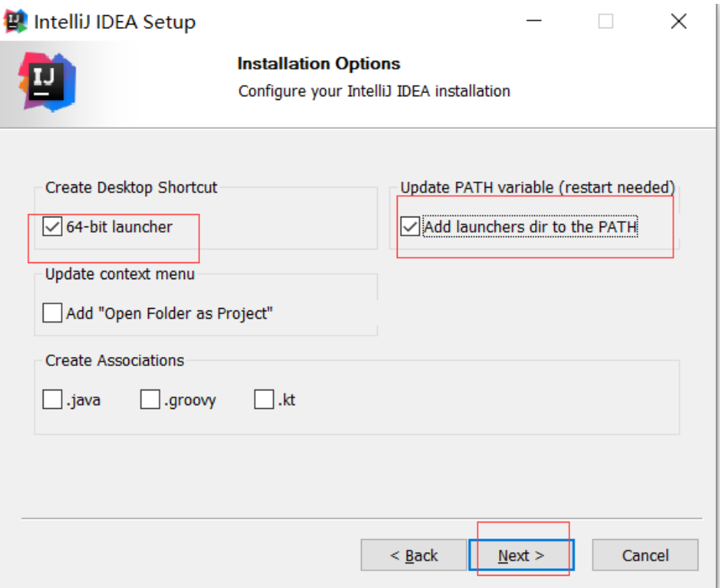Click the Create Desktop Shortcut group label

pos(131,188)
